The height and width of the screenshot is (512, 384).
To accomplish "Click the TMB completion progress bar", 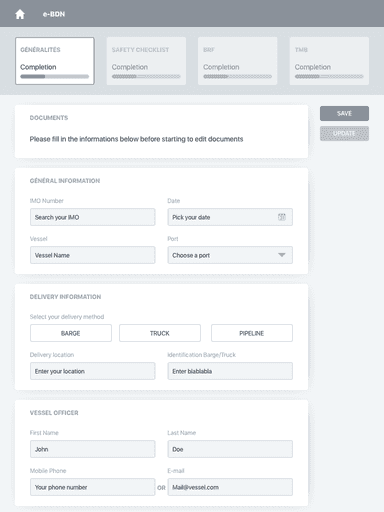I will pyautogui.click(x=329, y=76).
